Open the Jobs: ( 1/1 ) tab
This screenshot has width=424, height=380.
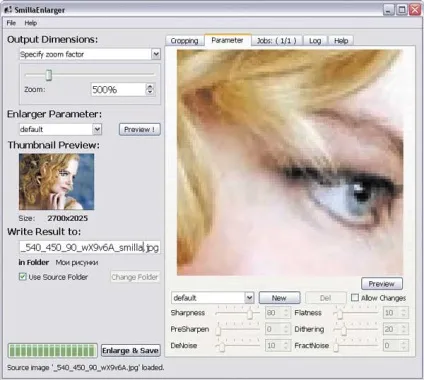pyautogui.click(x=277, y=41)
